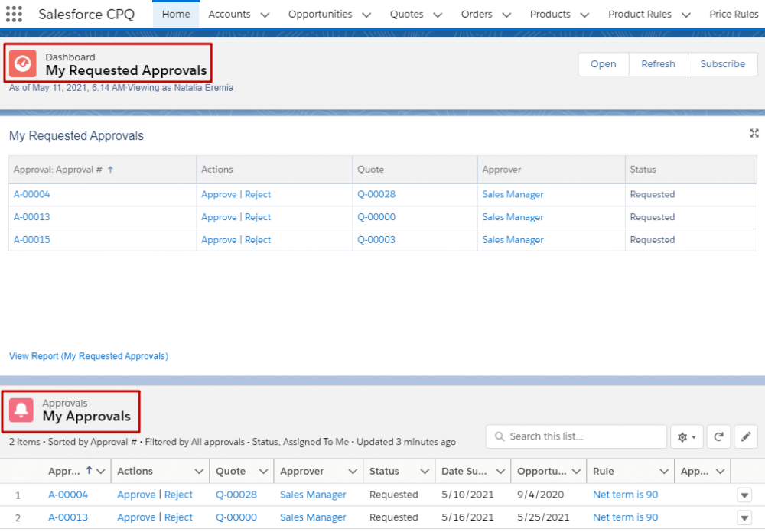Expand the Products nav dropdown
Viewport: 765px width, 532px height.
click(584, 15)
